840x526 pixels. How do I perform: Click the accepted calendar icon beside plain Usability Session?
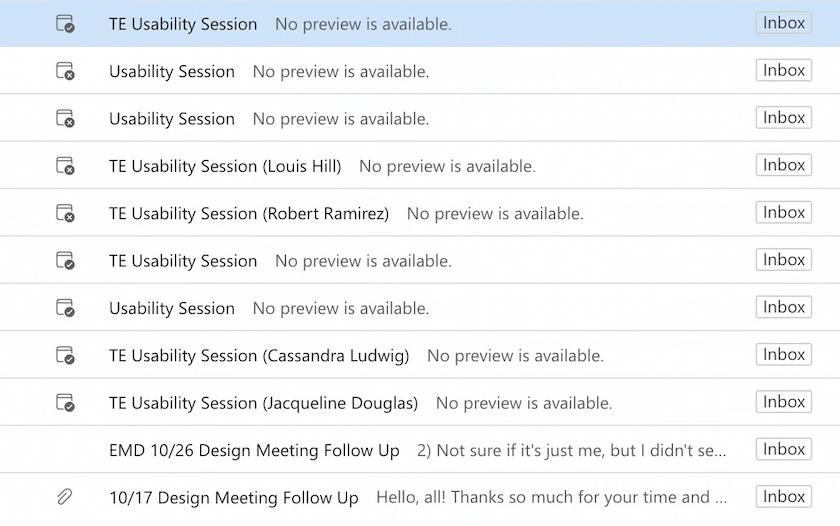65,308
